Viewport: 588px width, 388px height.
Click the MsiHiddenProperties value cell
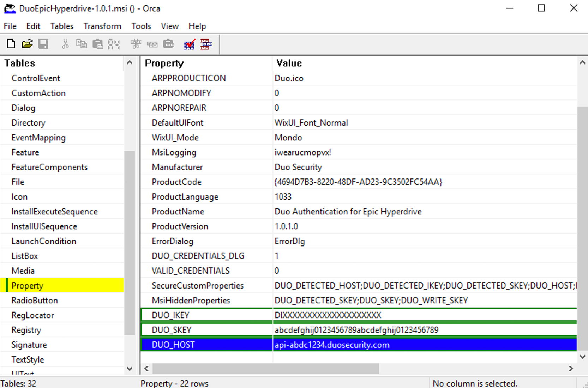pos(425,301)
